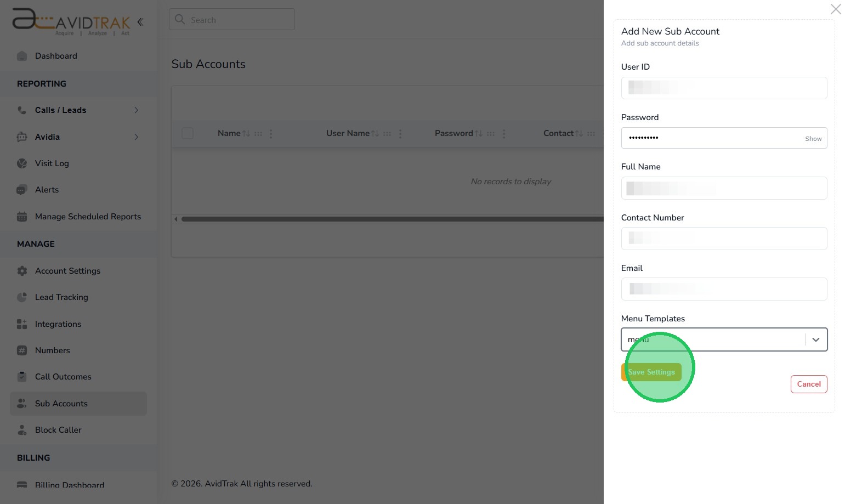Go to Manage Scheduled Reports
The height and width of the screenshot is (504, 845).
tap(88, 217)
